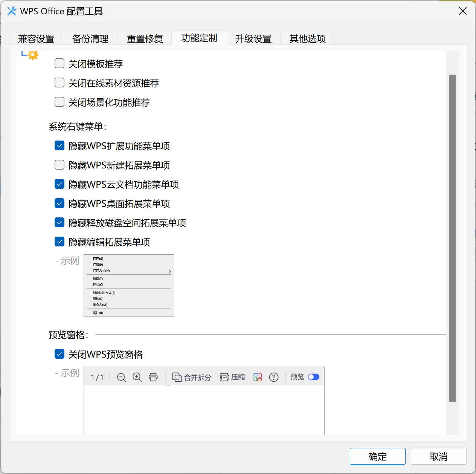Open the 升级设置 tab

(253, 38)
